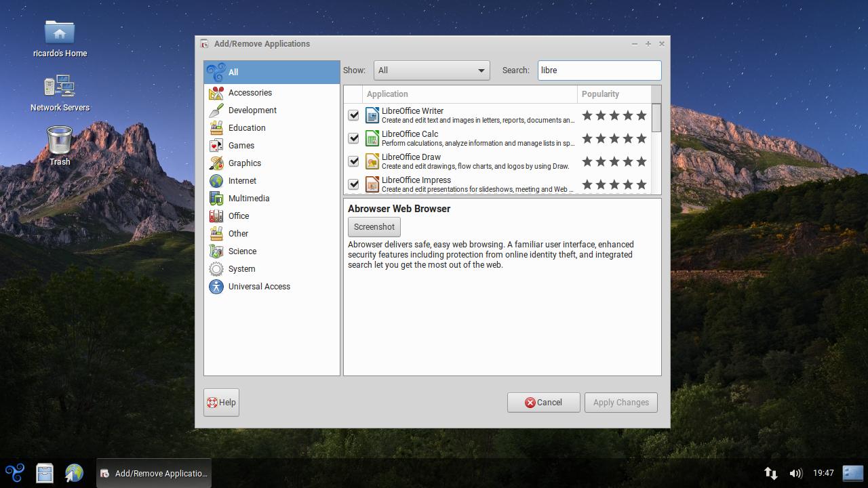Open ricardo's Home desktop folder
Screen dimensions: 868x488
pos(60,39)
